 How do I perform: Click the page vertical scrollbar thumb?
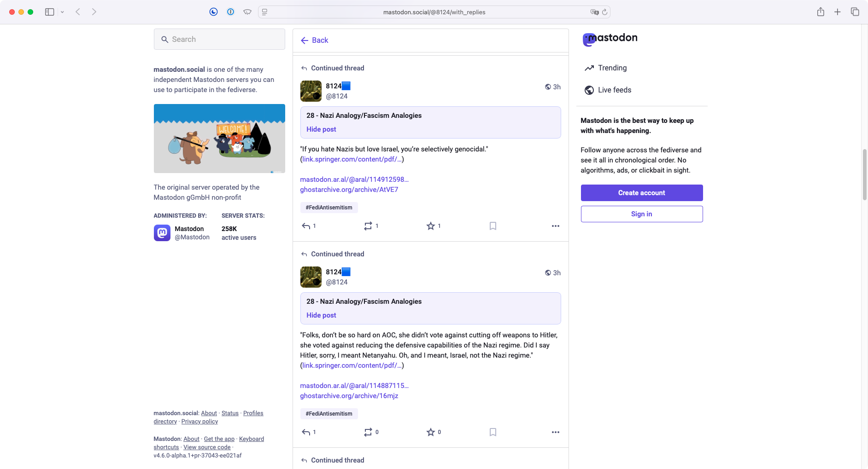(x=865, y=174)
